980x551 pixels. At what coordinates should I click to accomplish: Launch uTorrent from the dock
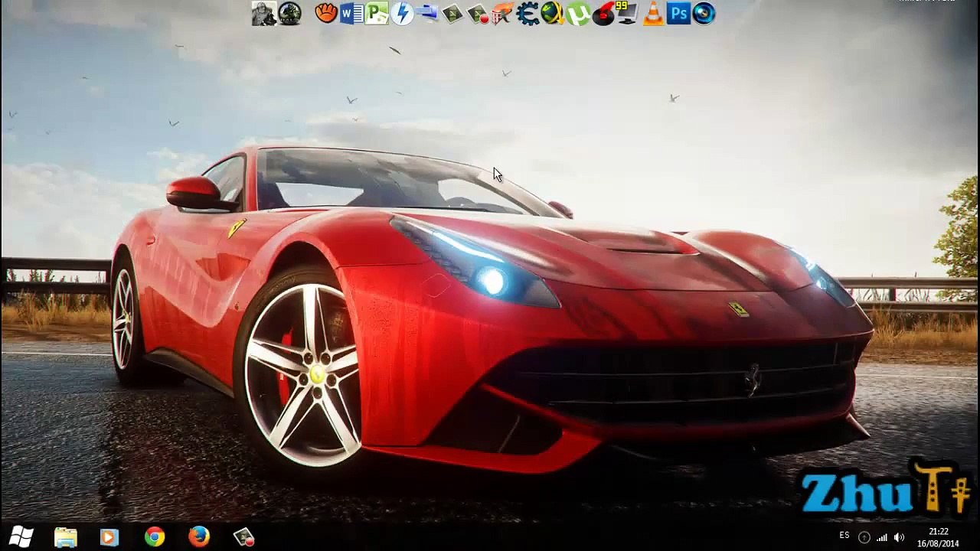pos(578,13)
